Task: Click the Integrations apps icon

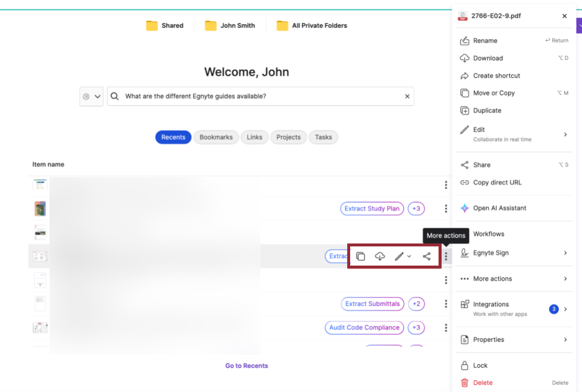Action: point(464,304)
